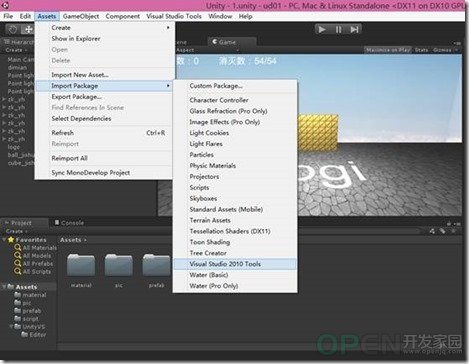Open the pic folder icon

coord(119,265)
